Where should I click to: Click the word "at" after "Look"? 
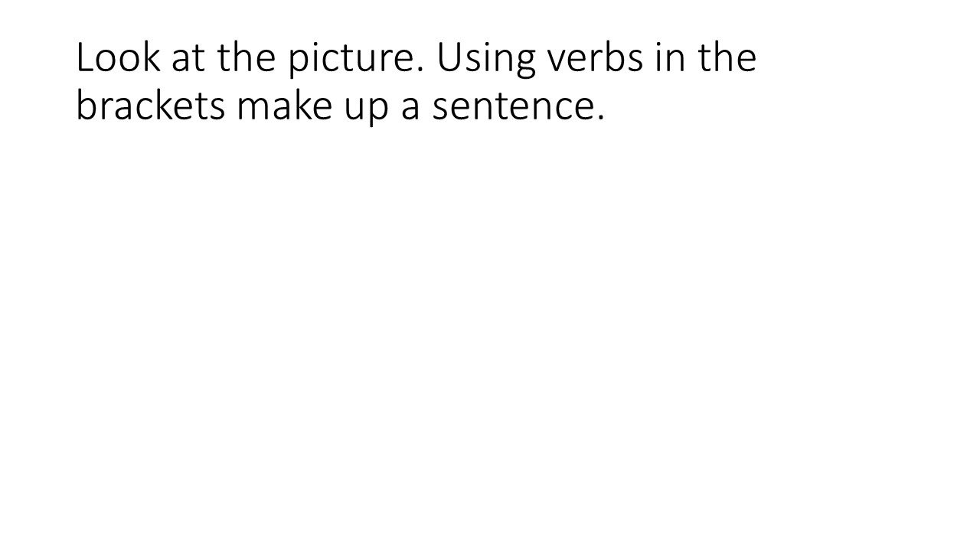coord(186,58)
